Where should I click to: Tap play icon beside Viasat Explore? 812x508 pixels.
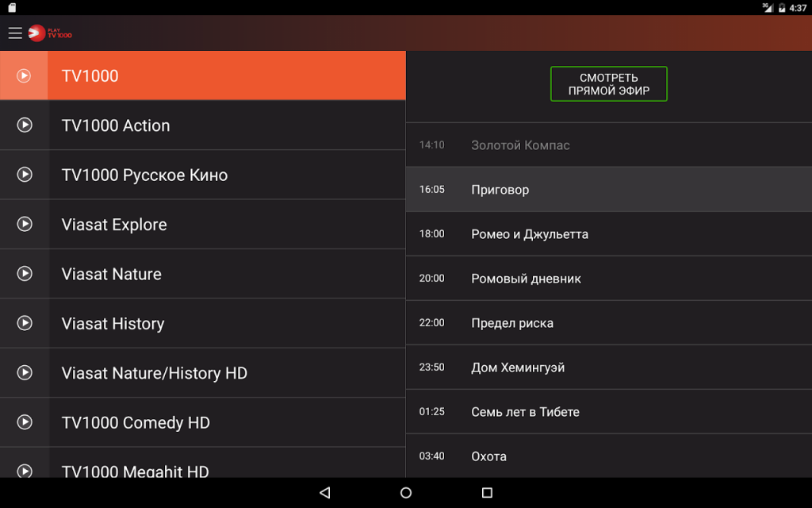pyautogui.click(x=25, y=224)
